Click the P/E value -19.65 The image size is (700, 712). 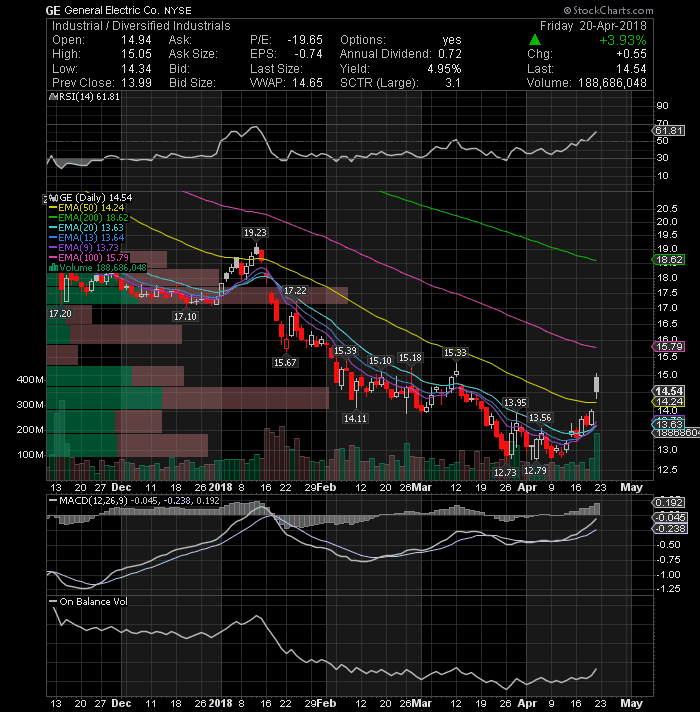coord(305,40)
